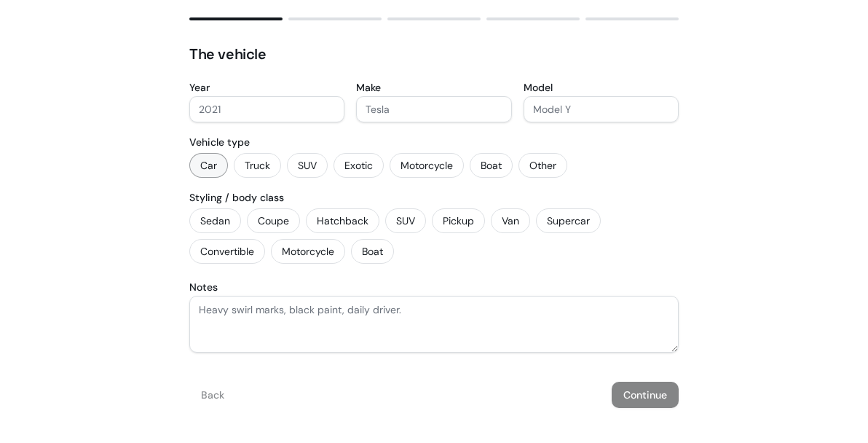Click the first progress step bar
868x443 pixels.
tap(236, 19)
